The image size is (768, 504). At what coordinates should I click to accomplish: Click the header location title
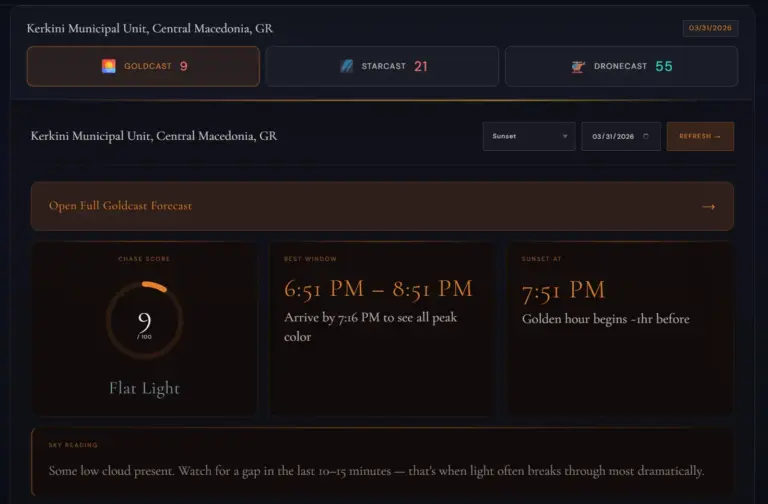(149, 28)
